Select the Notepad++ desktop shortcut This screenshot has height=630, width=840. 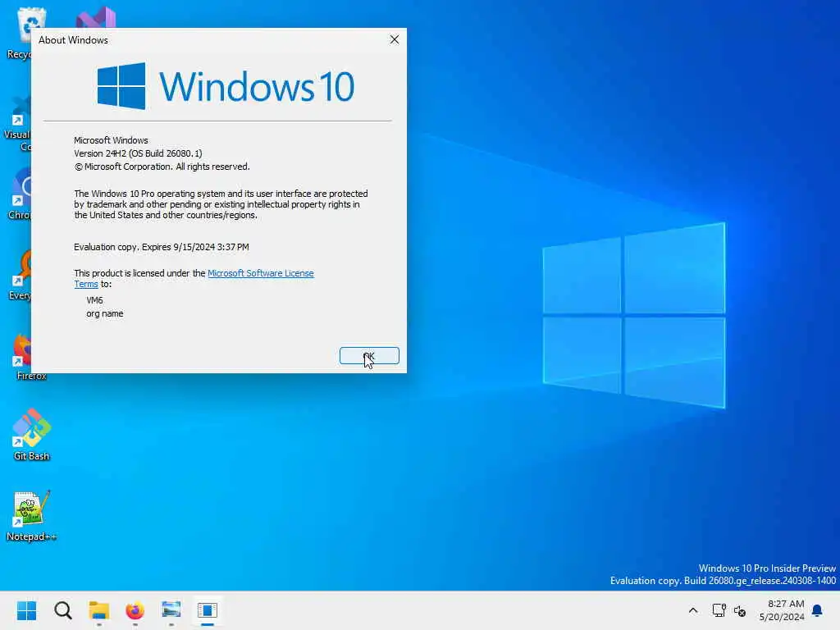coord(31,515)
